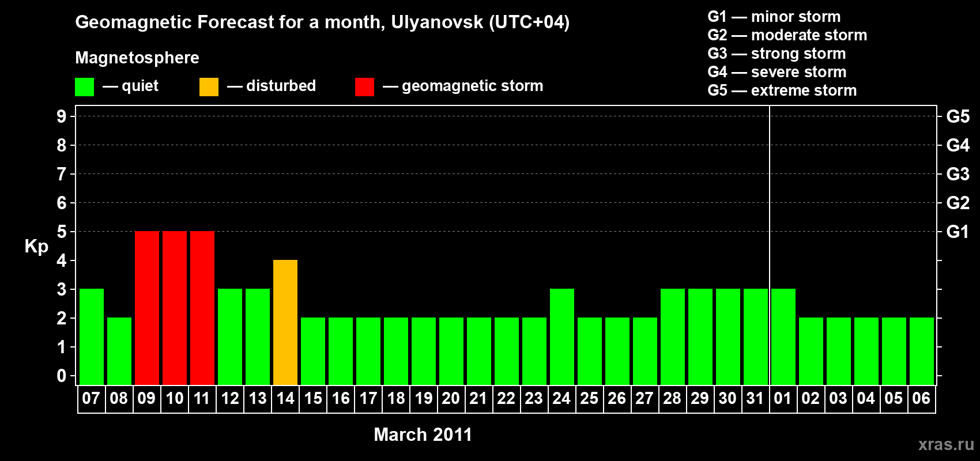Viewport: 980px width, 461px height.
Task: Click date label 14 on axis
Action: click(x=285, y=398)
